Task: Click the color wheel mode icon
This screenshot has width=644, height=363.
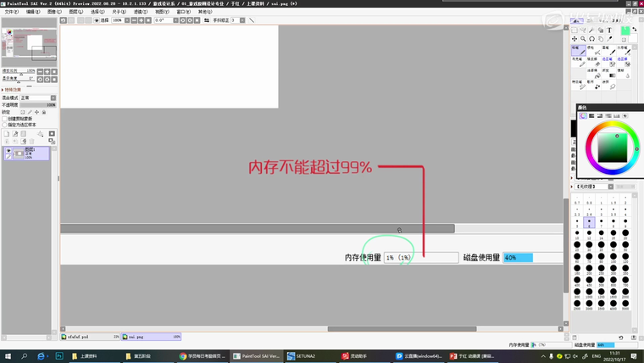Action: pyautogui.click(x=583, y=116)
